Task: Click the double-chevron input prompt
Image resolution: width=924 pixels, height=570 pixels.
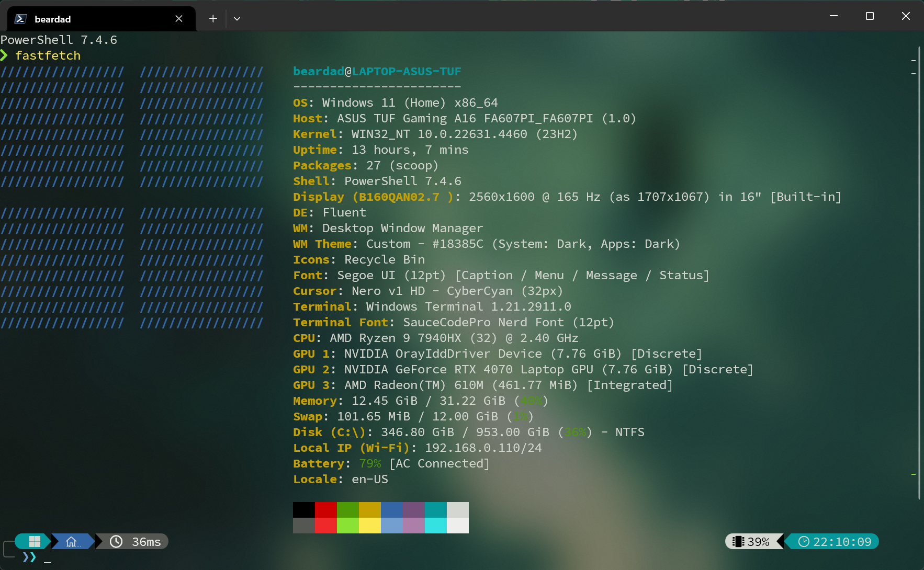Action: (29, 557)
